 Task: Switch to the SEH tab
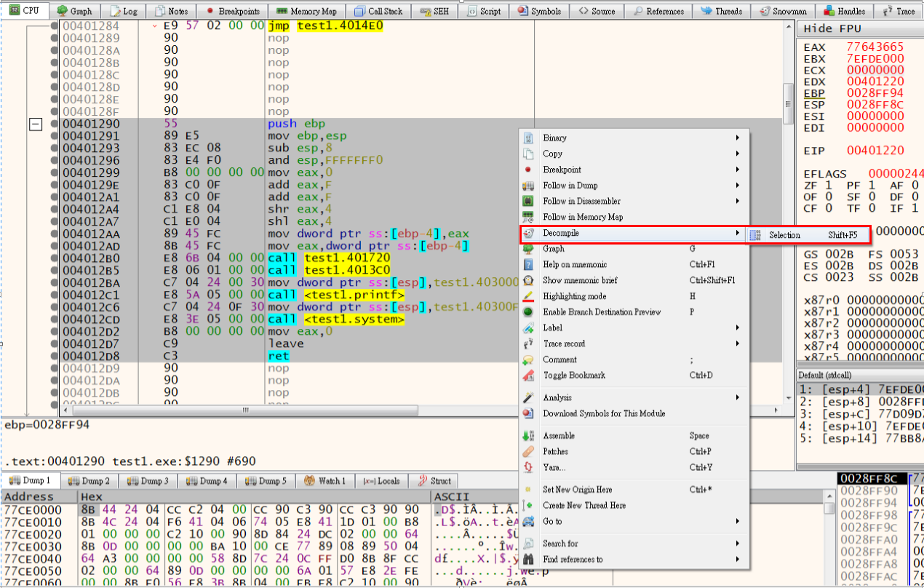(434, 11)
